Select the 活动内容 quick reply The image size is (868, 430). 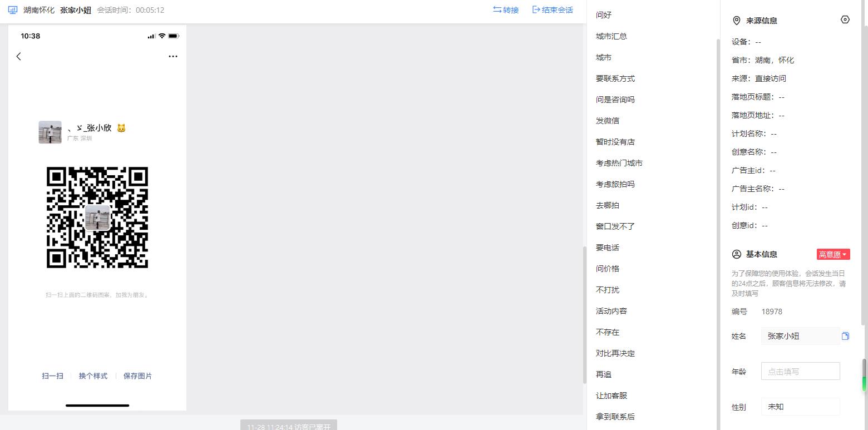point(611,311)
